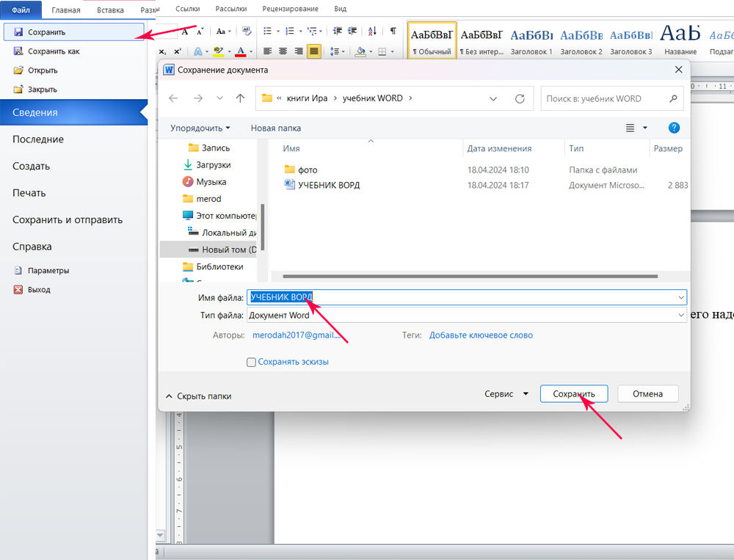Select Печать in the File menu
734x560 pixels.
click(29, 193)
